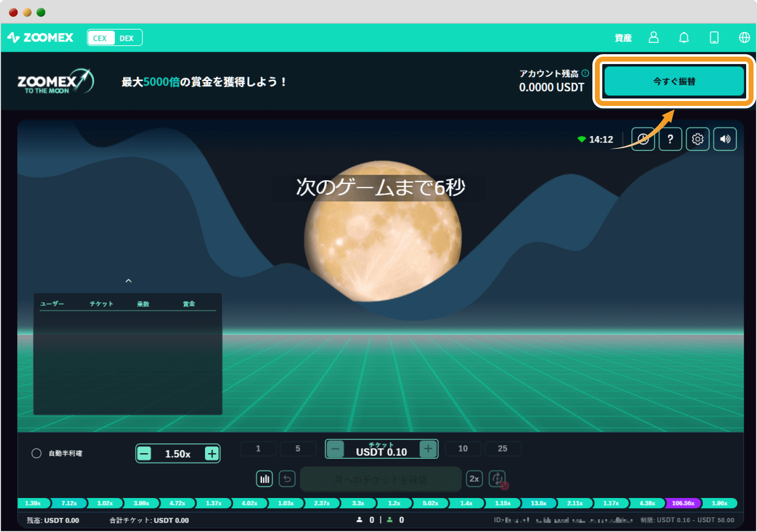Enable the 自動半利確 option
This screenshot has height=532, width=757.
coord(36,453)
